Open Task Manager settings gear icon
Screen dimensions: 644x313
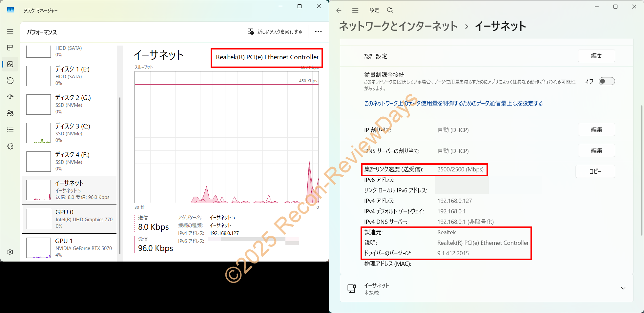click(x=10, y=252)
